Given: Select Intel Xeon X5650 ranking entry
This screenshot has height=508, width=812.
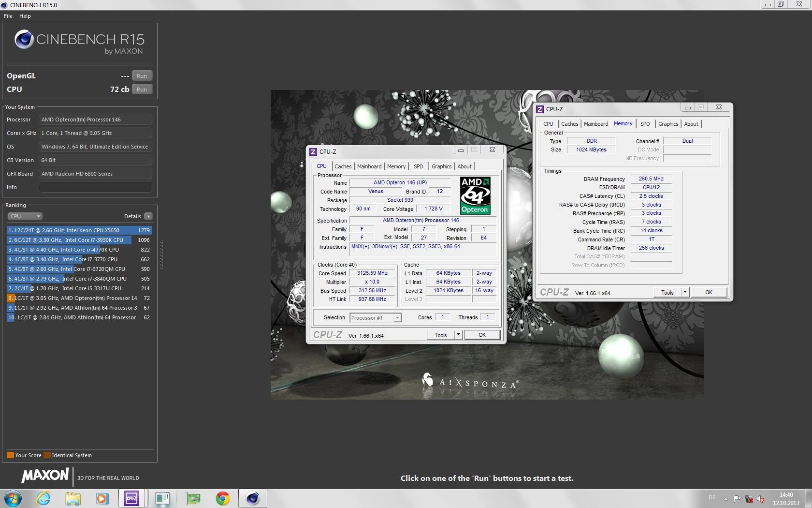Looking at the screenshot, I should click(79, 230).
